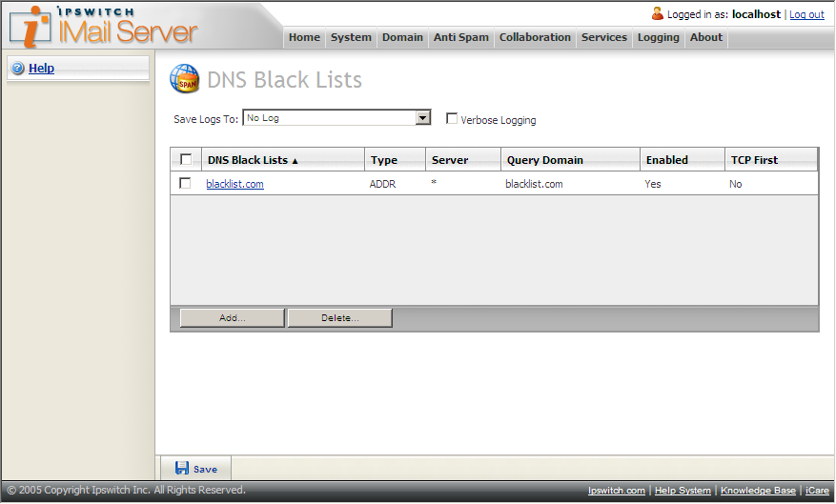Click the Ipswitch IMail Server logo
Screen dimensions: 836x504
coord(104,26)
